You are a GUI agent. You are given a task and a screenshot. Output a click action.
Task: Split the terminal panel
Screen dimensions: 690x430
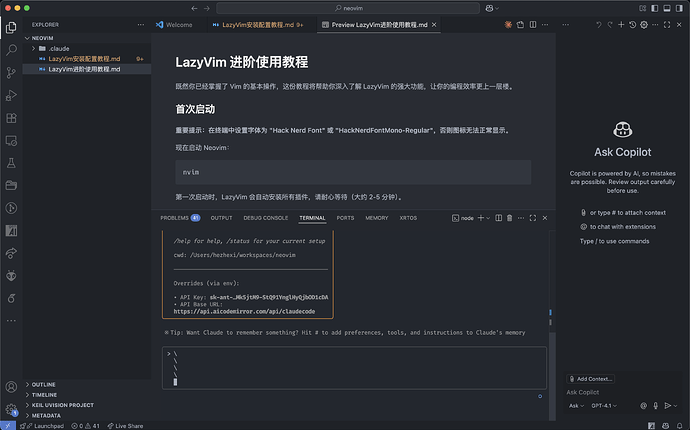coord(499,218)
